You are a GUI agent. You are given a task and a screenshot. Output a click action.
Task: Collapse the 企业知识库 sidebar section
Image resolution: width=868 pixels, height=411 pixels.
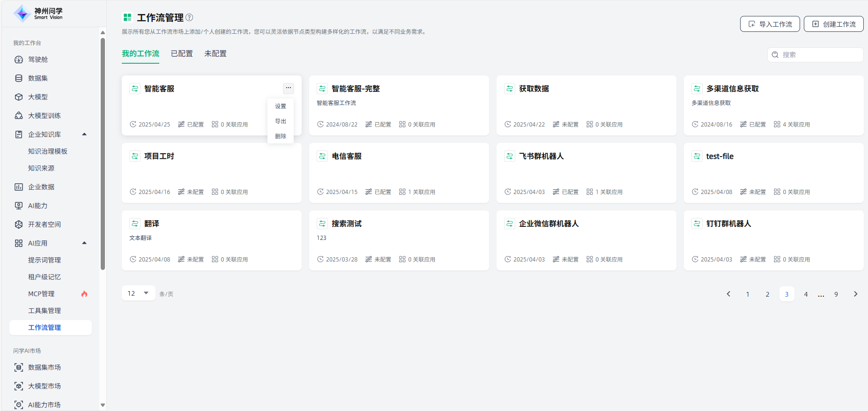(84, 134)
